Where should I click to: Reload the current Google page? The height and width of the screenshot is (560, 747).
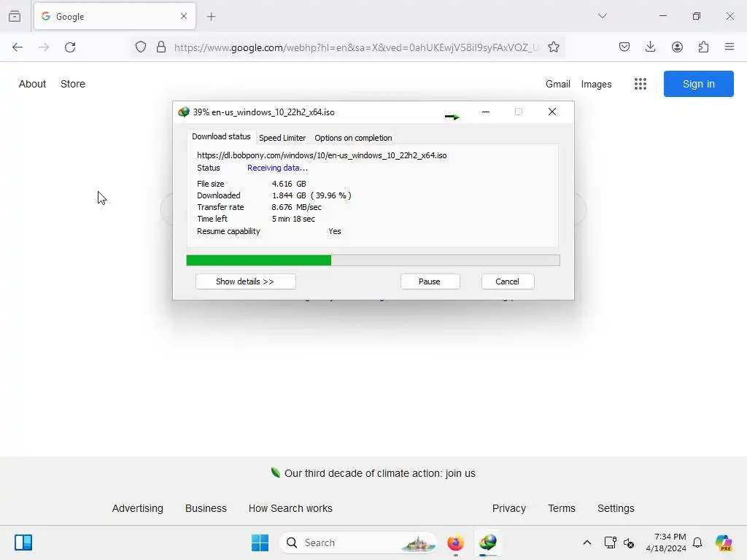point(70,47)
